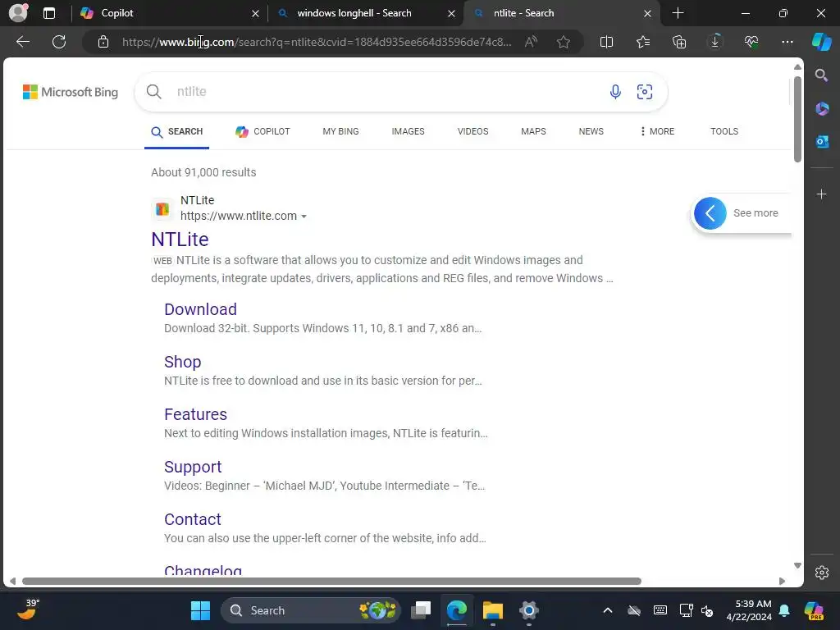Open the NTLite main result link
The image size is (840, 630).
pos(180,239)
